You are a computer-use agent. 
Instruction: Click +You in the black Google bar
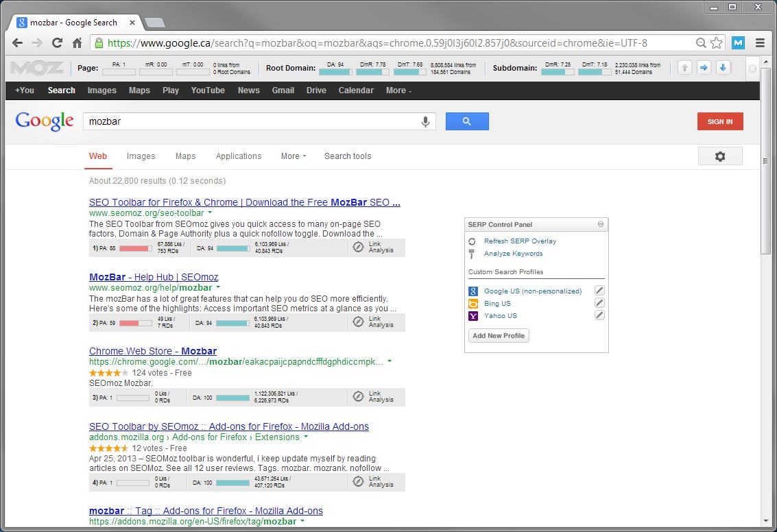pos(24,90)
